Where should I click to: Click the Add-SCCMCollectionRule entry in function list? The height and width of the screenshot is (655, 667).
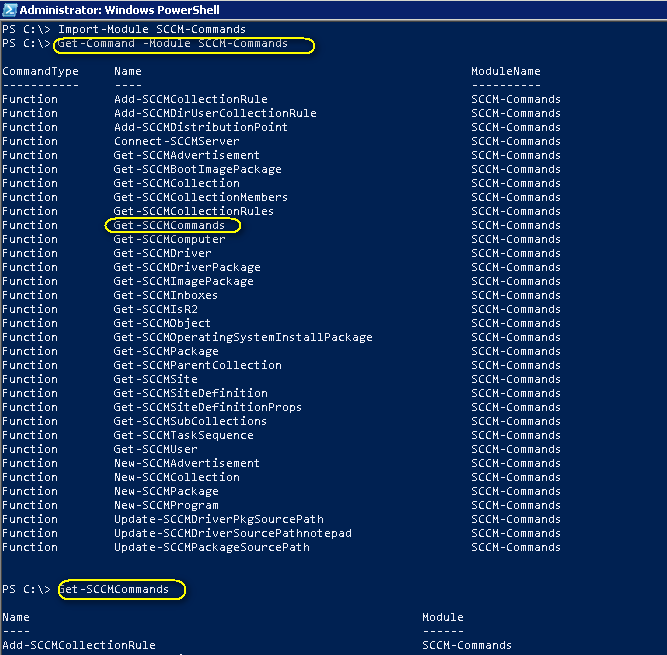(x=191, y=100)
